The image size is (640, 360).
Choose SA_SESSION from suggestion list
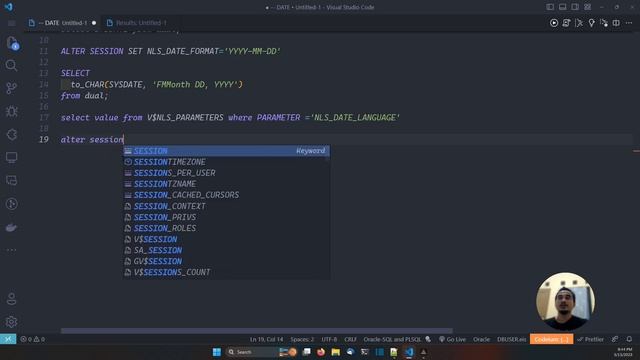(227, 250)
